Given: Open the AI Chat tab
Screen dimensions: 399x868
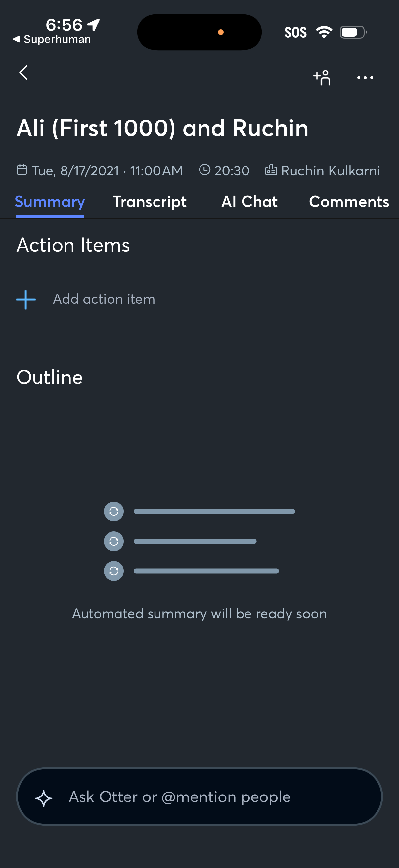Looking at the screenshot, I should click(x=249, y=202).
